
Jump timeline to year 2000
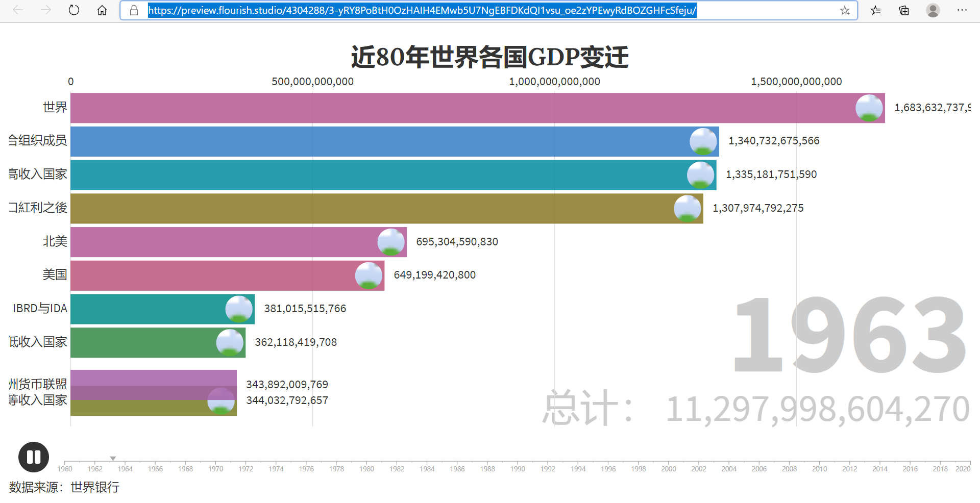pos(669,469)
